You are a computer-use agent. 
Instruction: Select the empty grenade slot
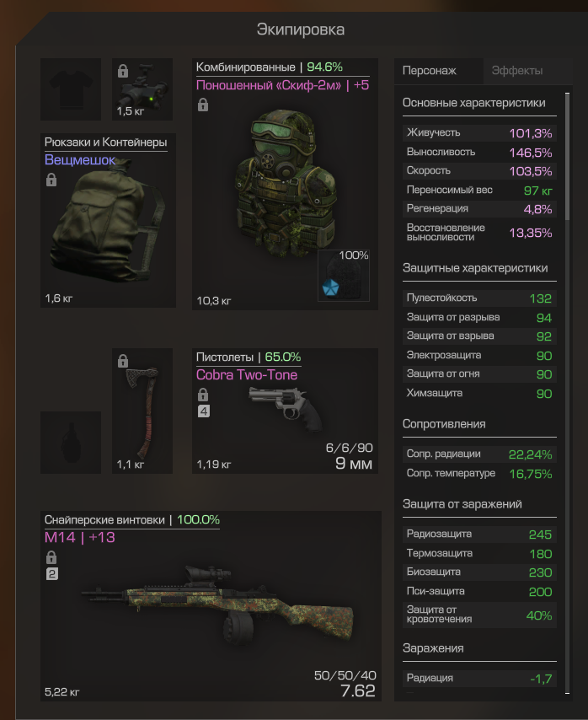(71, 442)
